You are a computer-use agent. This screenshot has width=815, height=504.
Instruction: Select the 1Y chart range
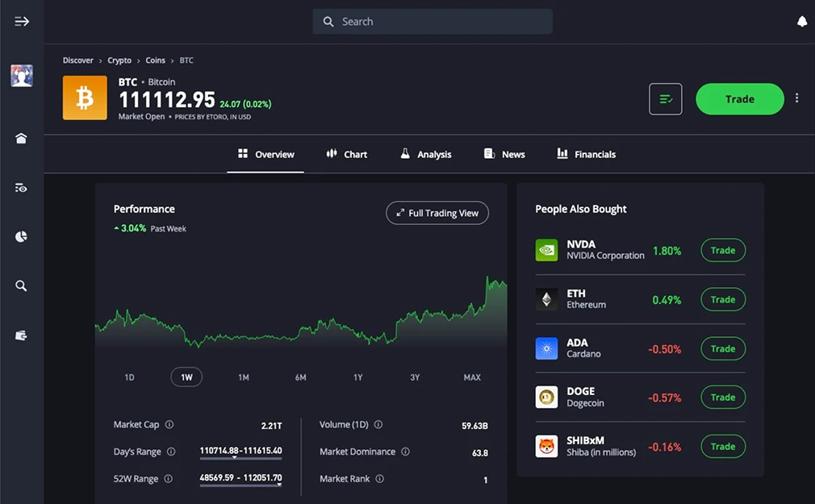(x=358, y=377)
